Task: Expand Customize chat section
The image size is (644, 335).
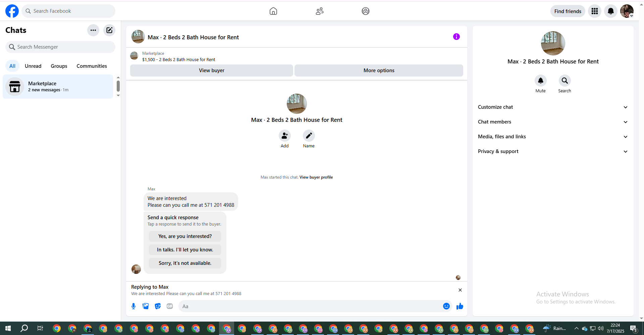Action: pyautogui.click(x=553, y=107)
